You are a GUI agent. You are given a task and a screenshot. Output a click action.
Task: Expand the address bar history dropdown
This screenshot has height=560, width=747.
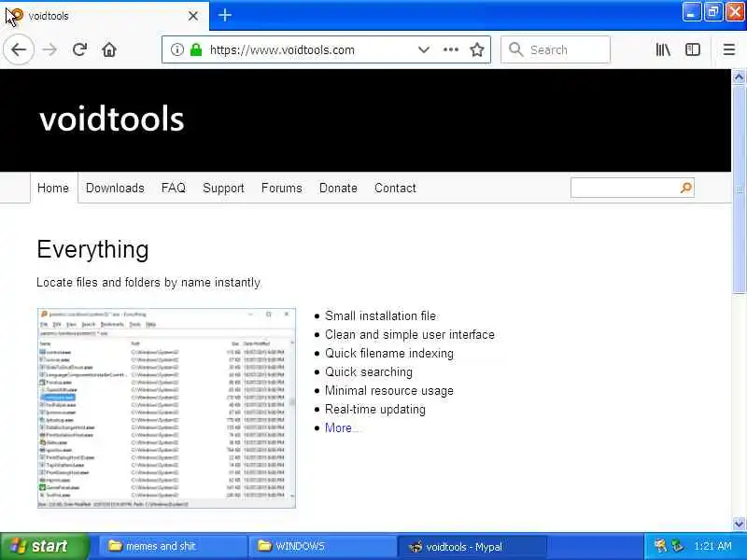424,49
